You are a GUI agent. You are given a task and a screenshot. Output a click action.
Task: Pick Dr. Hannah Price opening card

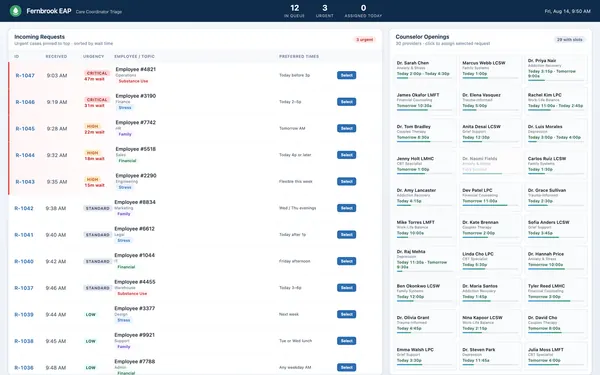tap(556, 260)
